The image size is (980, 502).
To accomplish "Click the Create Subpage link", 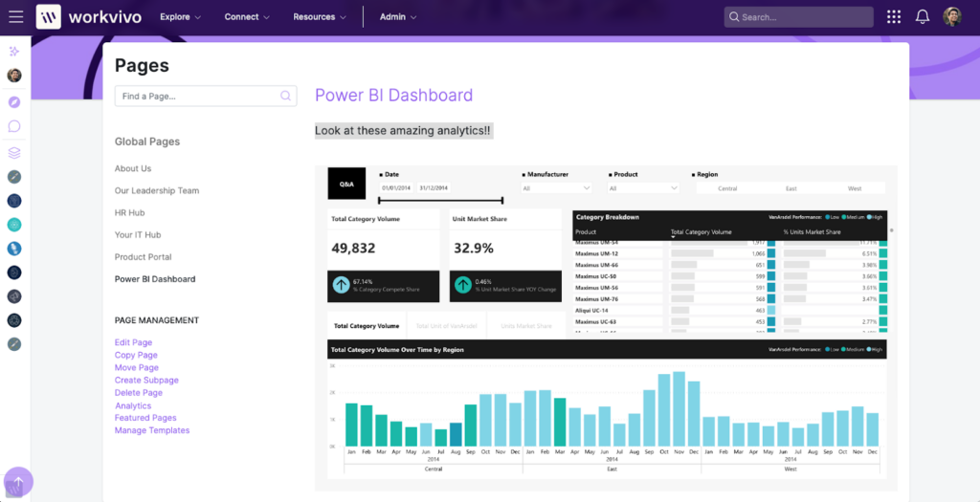I will click(x=146, y=381).
